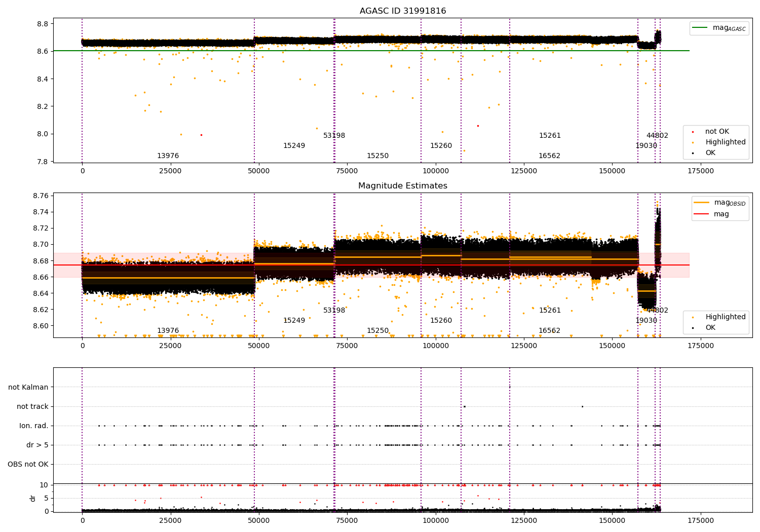Click the 'OBS not OK' axis label
The height and width of the screenshot is (532, 760).
tap(28, 464)
